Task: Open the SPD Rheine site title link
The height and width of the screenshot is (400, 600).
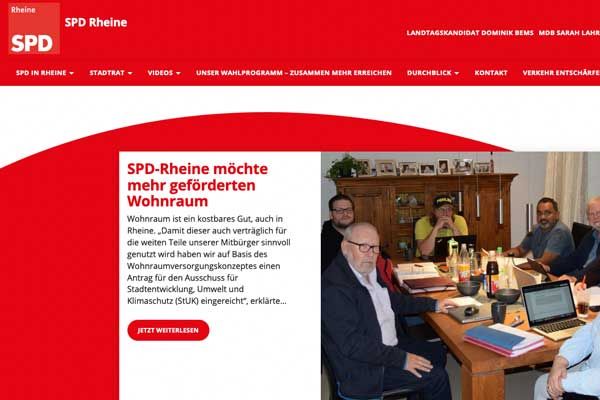Action: click(x=96, y=23)
